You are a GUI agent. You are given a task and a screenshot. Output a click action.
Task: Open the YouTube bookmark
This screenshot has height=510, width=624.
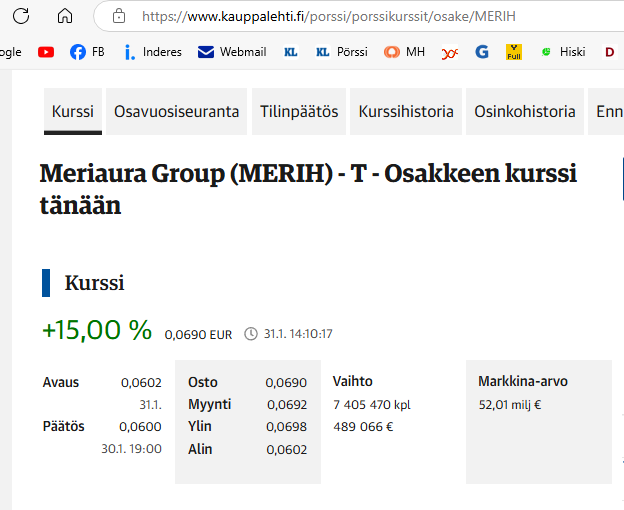pyautogui.click(x=46, y=52)
